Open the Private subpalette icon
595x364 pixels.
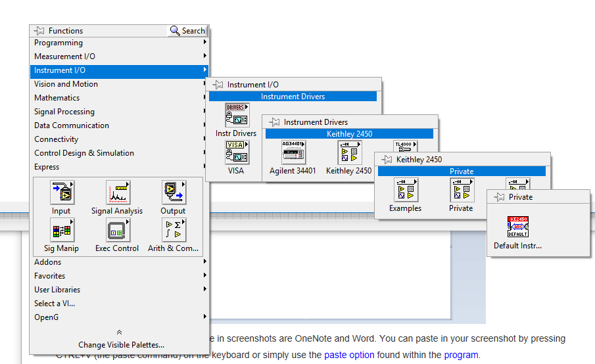coord(462,190)
